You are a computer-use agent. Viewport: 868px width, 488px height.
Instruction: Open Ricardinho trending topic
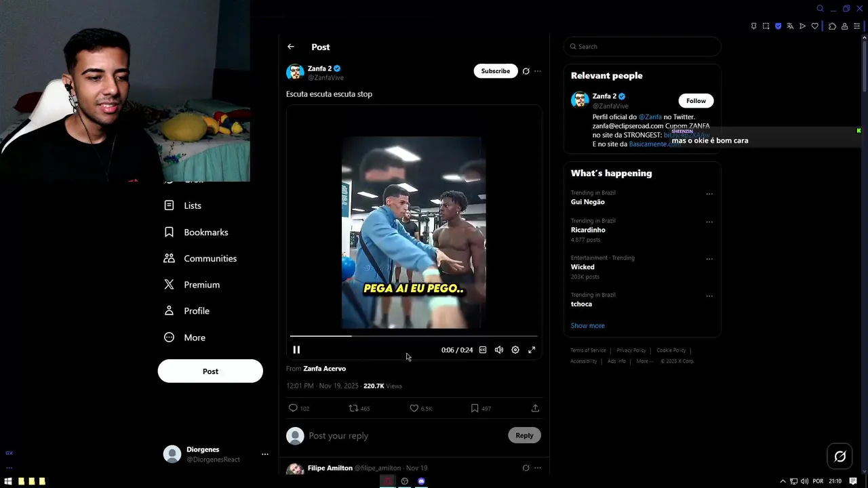(x=588, y=230)
